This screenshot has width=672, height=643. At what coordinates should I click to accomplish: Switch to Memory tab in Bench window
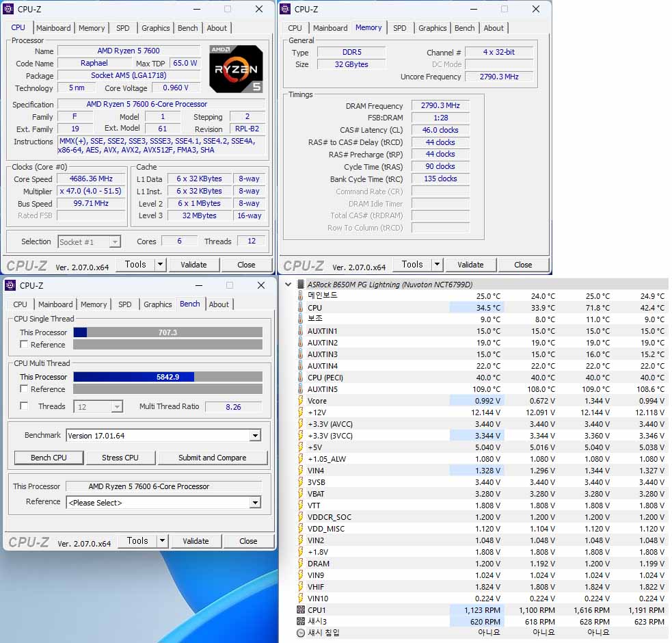(94, 304)
